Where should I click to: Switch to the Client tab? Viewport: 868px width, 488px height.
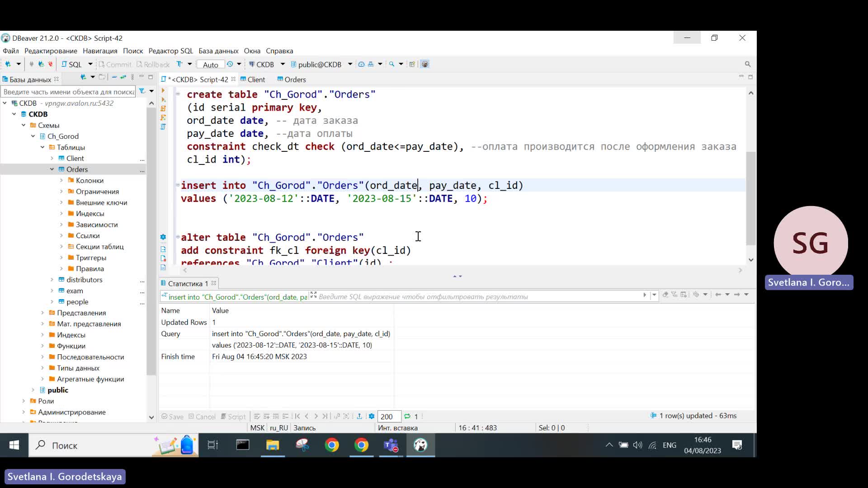pos(253,80)
